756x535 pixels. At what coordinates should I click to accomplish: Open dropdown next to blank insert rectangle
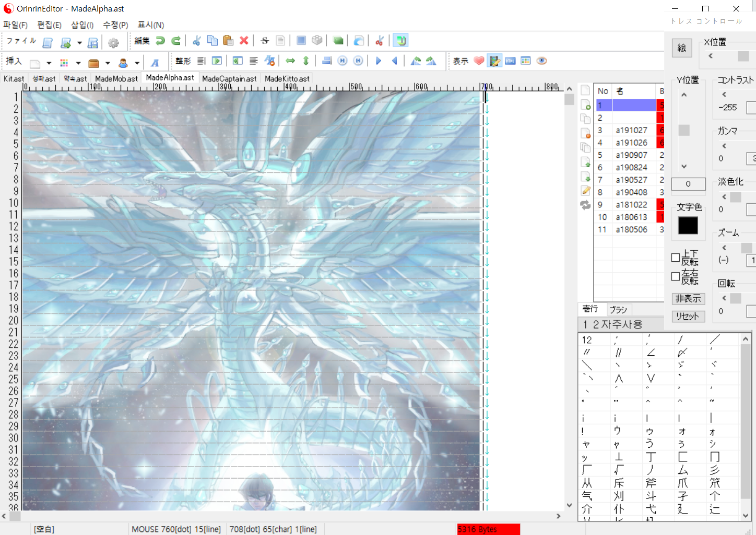(49, 63)
